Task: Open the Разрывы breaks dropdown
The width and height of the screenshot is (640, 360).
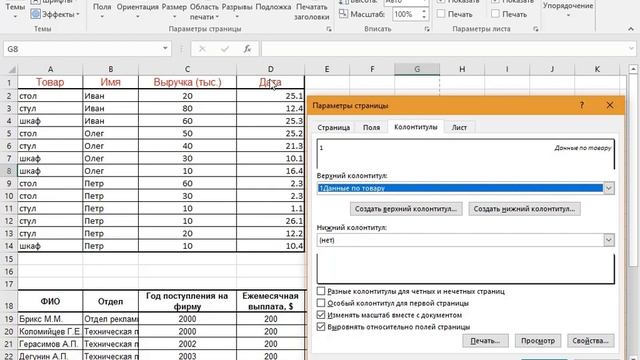Action: pos(237,11)
